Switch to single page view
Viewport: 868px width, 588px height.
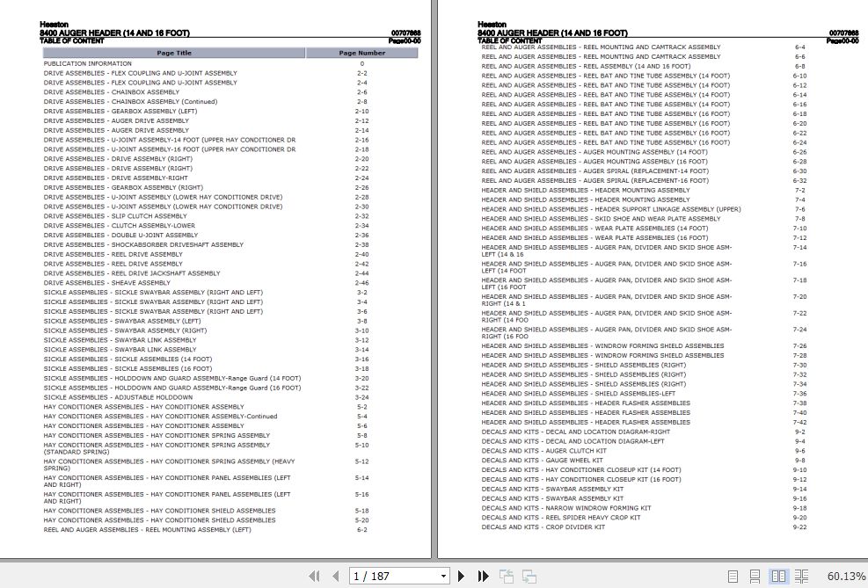pyautogui.click(x=733, y=576)
